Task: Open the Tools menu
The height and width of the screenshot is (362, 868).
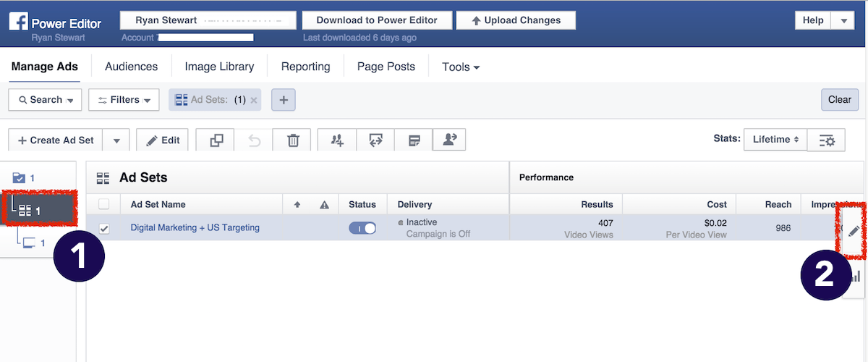Action: (x=461, y=67)
